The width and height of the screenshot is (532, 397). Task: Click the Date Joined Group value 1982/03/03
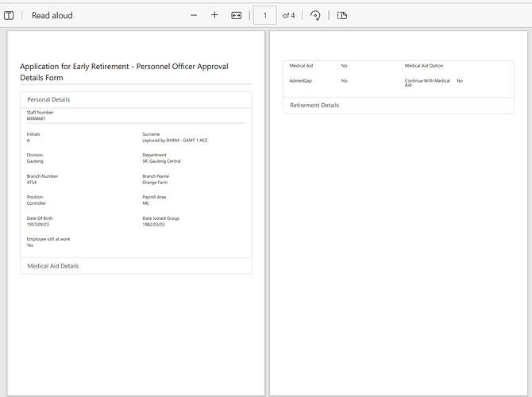(154, 224)
